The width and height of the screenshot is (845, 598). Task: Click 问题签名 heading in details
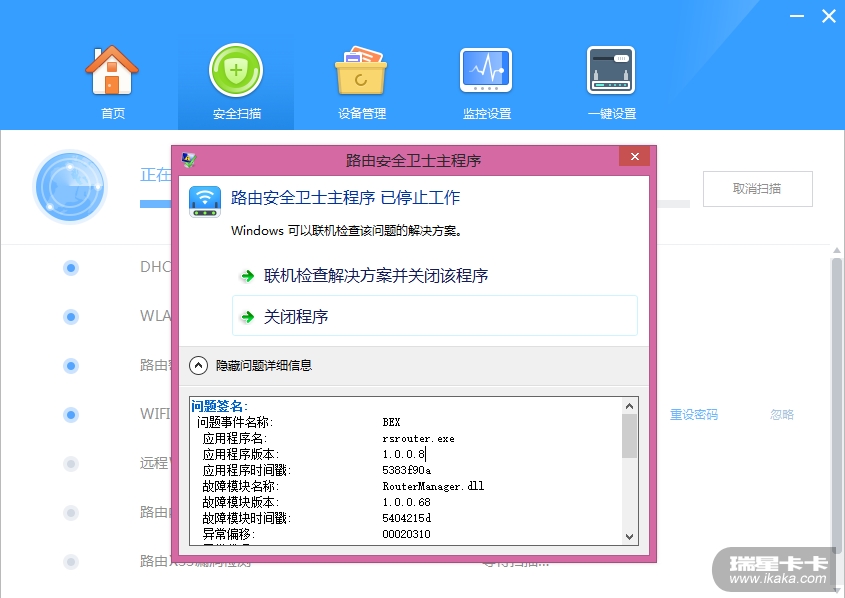(x=219, y=406)
